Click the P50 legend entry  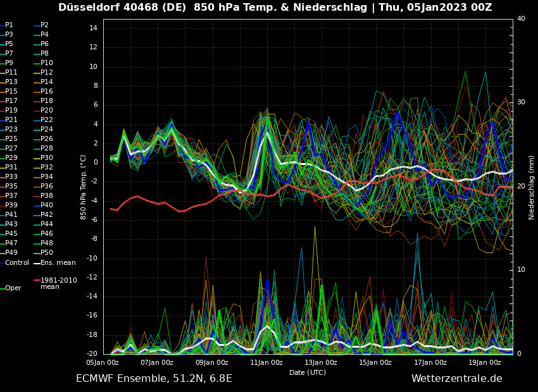[x=47, y=253]
